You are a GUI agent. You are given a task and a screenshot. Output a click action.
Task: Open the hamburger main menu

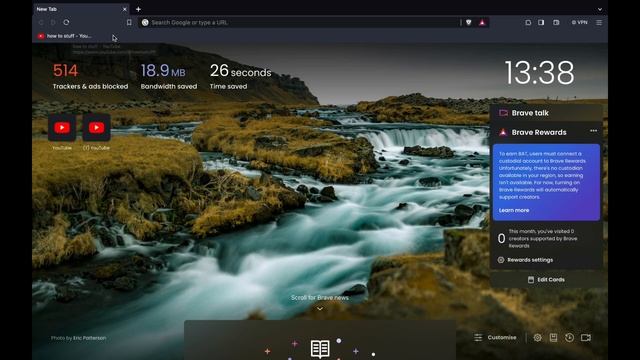click(599, 22)
